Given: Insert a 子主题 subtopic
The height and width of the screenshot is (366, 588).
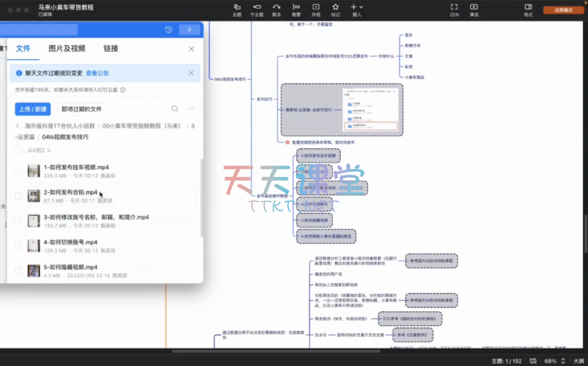Looking at the screenshot, I should [x=257, y=9].
